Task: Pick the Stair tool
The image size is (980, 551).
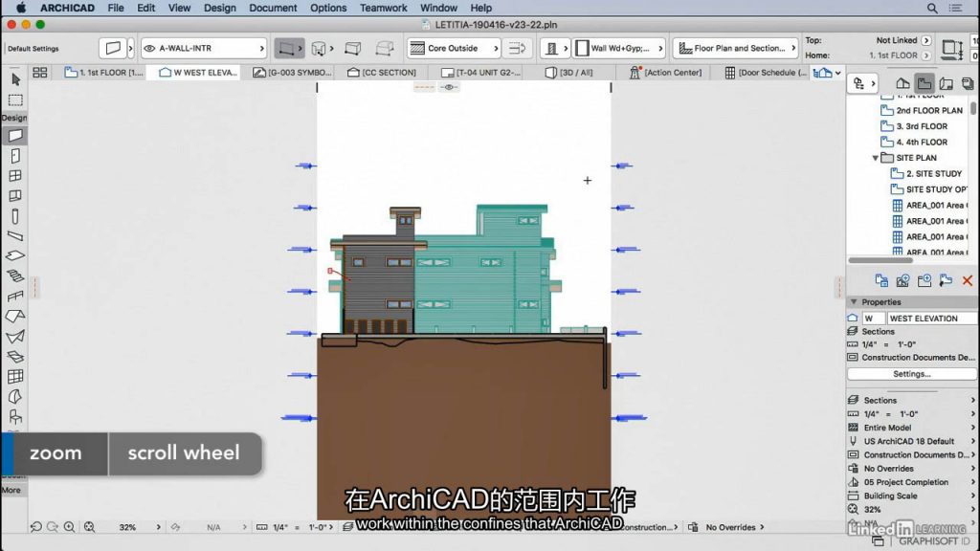Action: point(15,276)
